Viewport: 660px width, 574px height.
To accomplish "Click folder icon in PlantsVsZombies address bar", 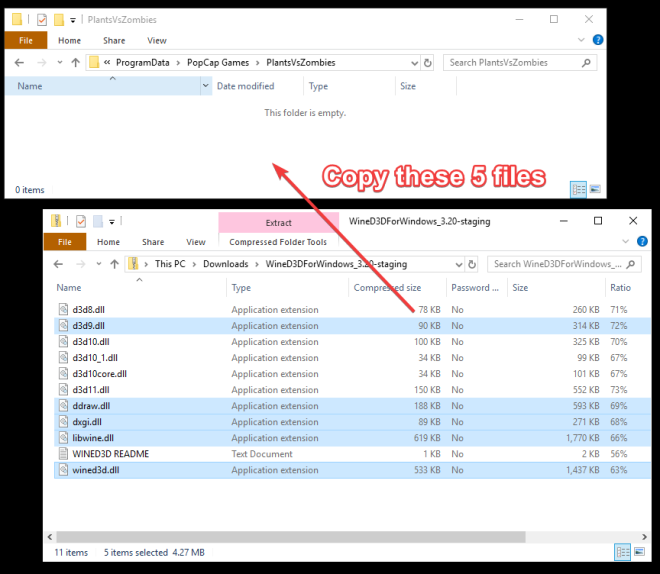I will [x=94, y=62].
